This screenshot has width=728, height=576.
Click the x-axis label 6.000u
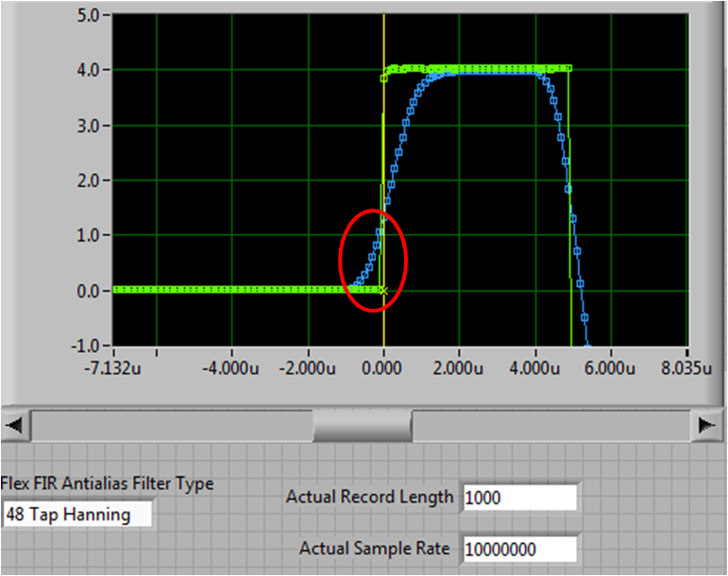point(610,368)
